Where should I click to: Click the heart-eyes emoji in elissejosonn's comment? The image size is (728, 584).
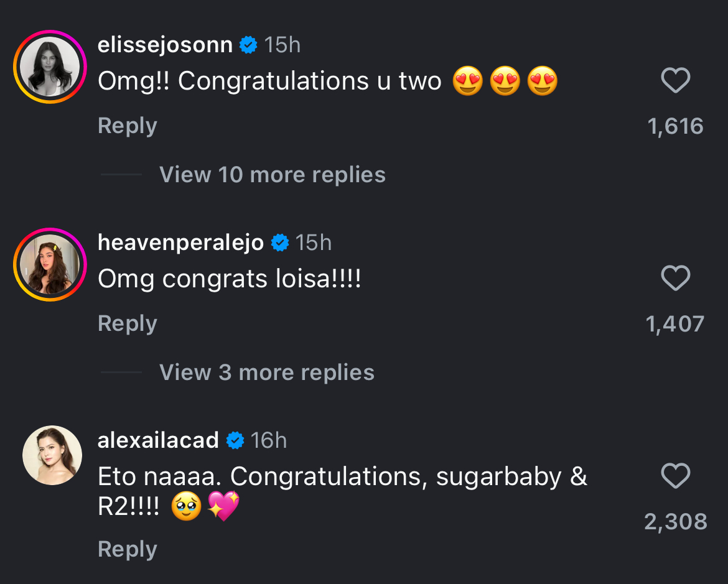click(x=469, y=81)
